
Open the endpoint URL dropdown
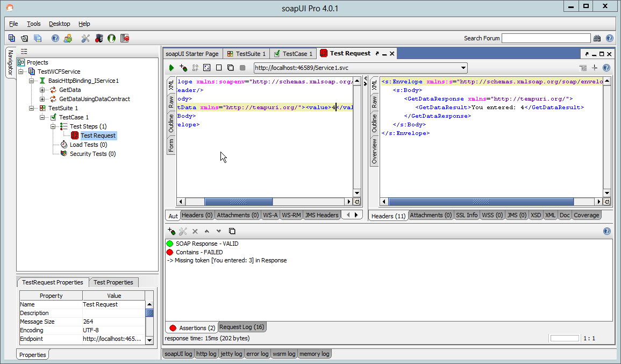coord(463,68)
